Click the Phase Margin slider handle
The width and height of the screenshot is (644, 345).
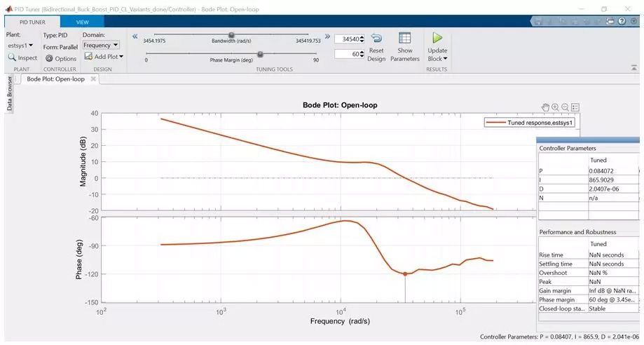[x=260, y=53]
